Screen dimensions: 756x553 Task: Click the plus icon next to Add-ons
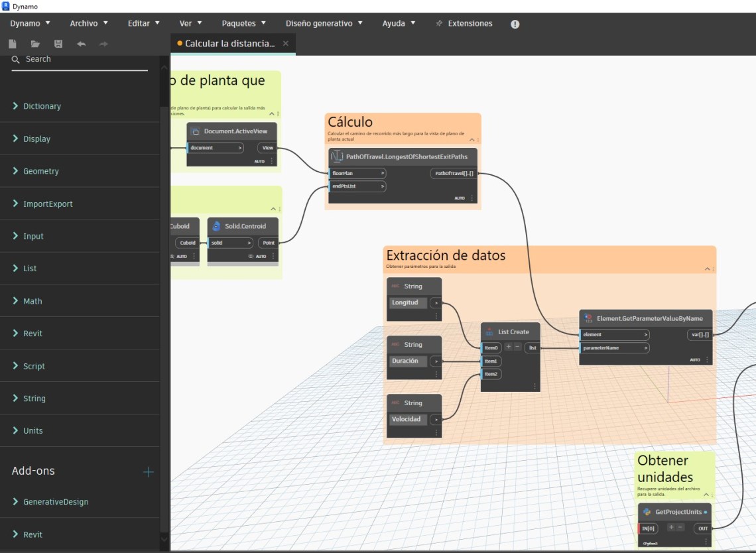149,471
